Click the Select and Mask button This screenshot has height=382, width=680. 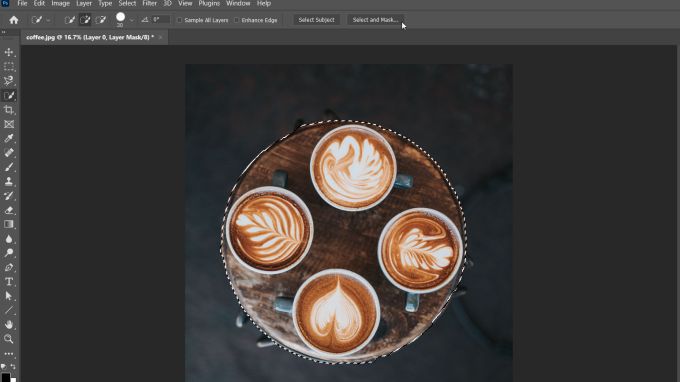click(375, 20)
